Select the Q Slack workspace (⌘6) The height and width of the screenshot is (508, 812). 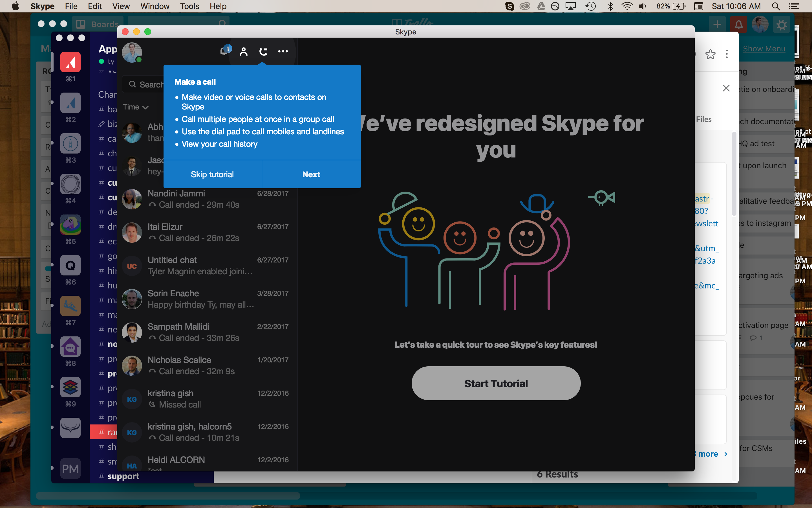click(70, 265)
